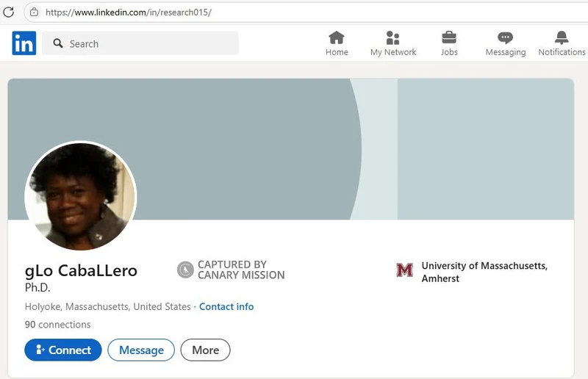The image size is (588, 379).
Task: View the 90 connections link
Action: (x=58, y=325)
